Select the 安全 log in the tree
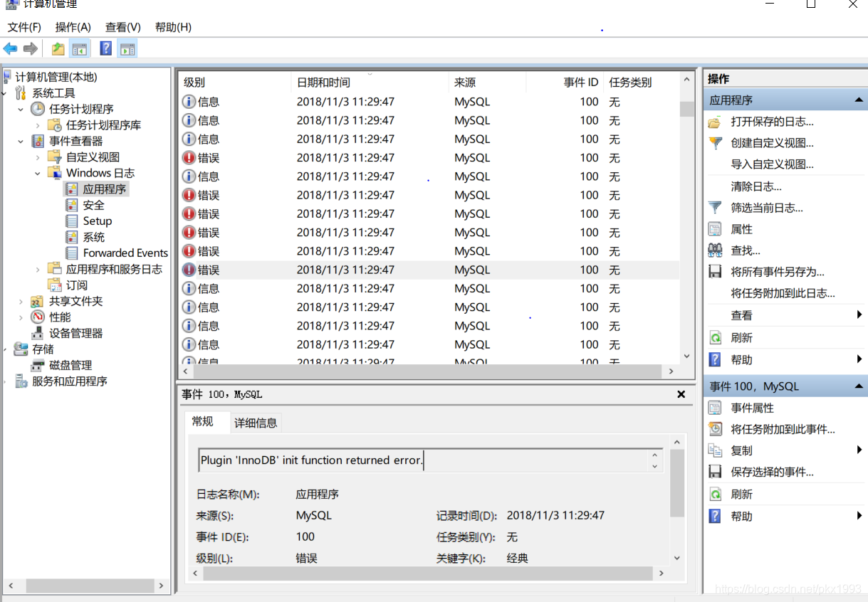 tap(92, 205)
